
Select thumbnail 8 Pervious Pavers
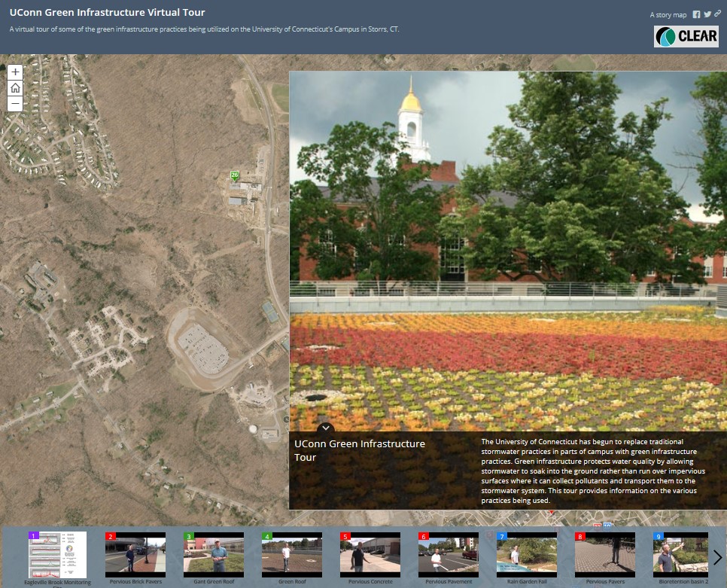(605, 555)
